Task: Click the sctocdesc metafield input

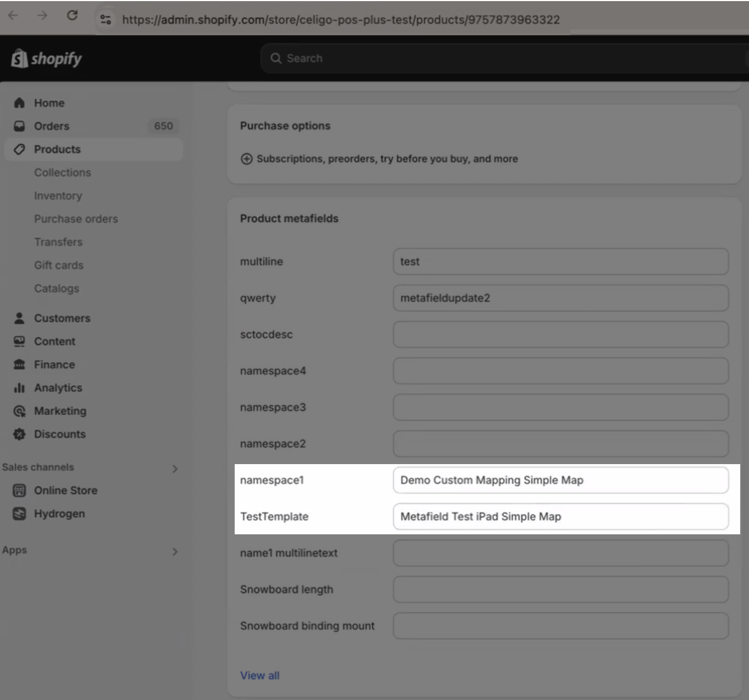Action: pos(560,334)
